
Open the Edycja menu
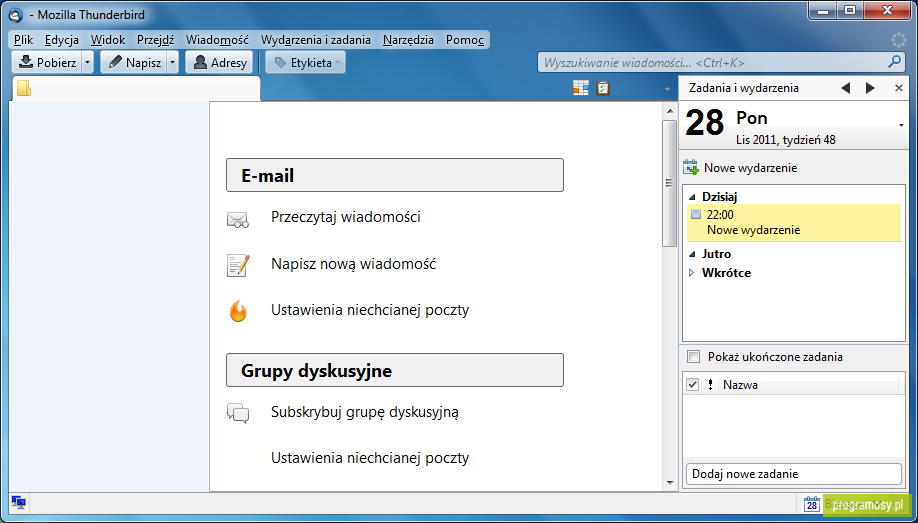[61, 40]
